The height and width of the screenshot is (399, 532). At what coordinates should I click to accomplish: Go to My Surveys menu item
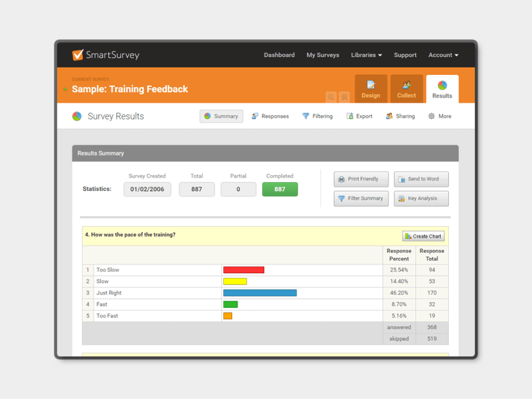coord(323,55)
